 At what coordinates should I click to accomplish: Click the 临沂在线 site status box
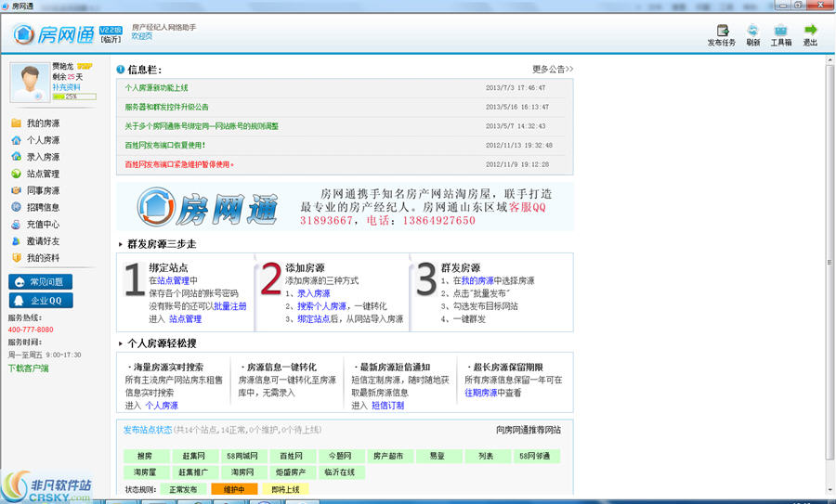tap(340, 472)
